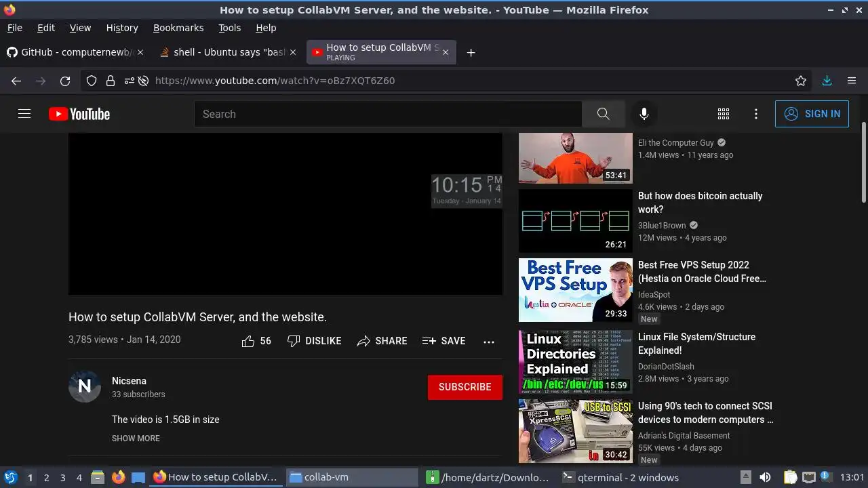Click the SHARE button

[382, 341]
